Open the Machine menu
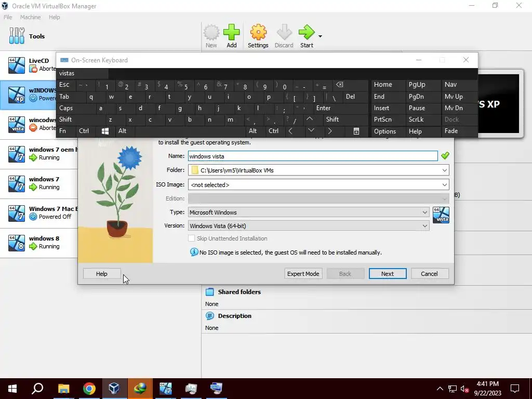This screenshot has height=399, width=532. click(30, 17)
